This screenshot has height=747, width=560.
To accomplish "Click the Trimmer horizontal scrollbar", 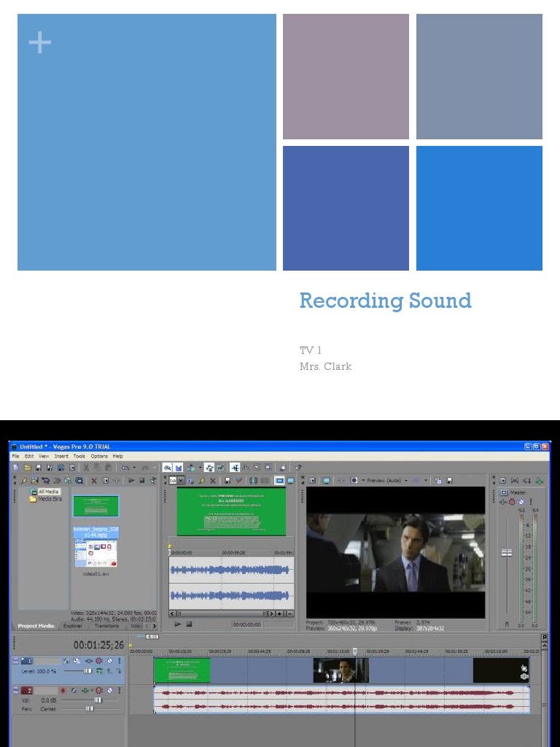I will pyautogui.click(x=222, y=613).
